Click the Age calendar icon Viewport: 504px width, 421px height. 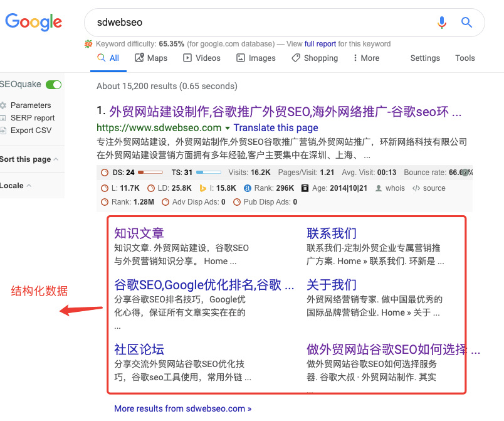click(305, 188)
